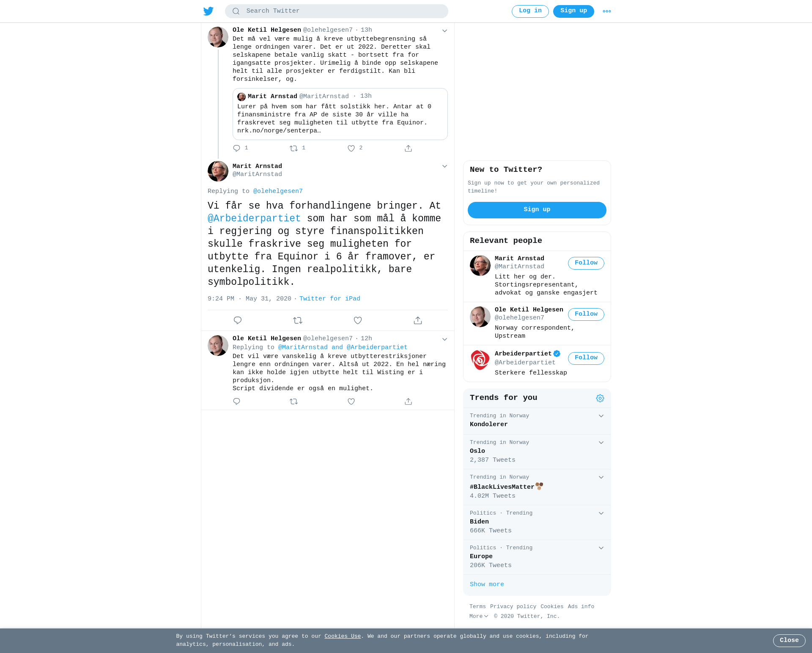Viewport: 812px width, 653px height.
Task: Expand options for Kondolerer trend
Action: point(601,416)
